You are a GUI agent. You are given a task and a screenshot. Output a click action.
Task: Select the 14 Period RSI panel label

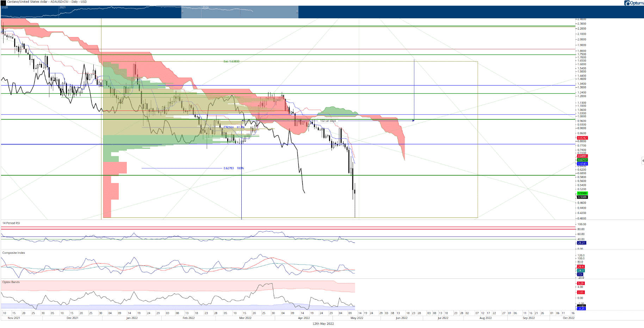coord(11,223)
